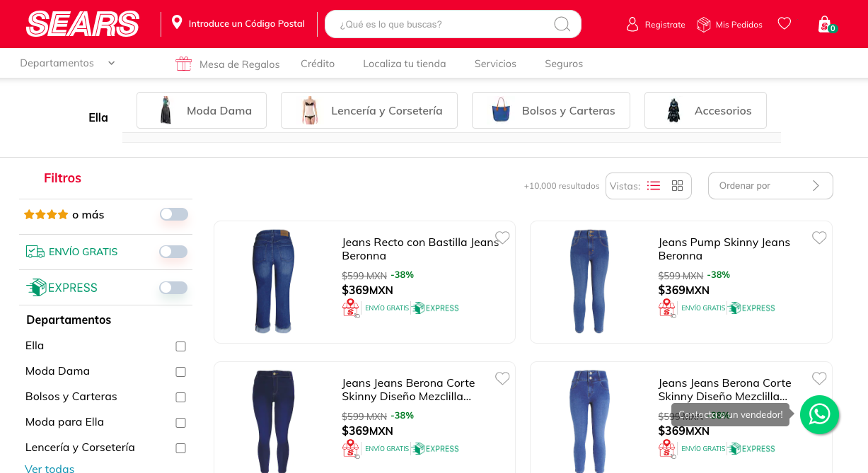Check the Moda Dama checkbox

click(180, 372)
